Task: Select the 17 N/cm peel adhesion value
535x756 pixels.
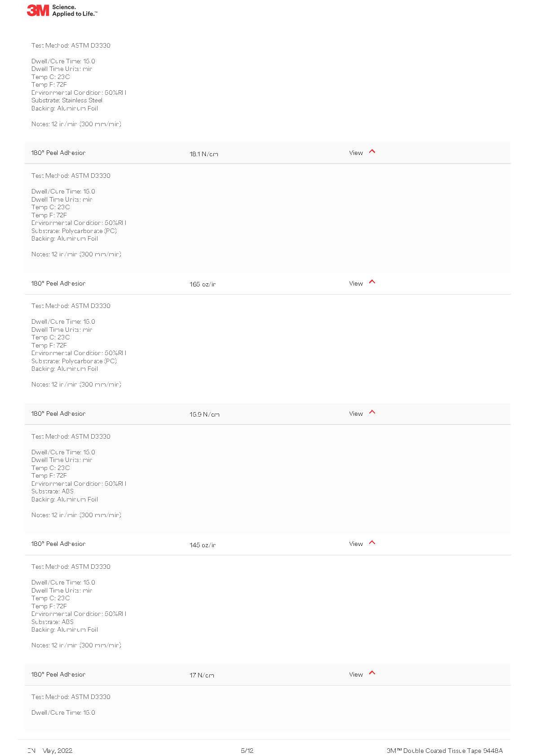Action: pos(202,675)
